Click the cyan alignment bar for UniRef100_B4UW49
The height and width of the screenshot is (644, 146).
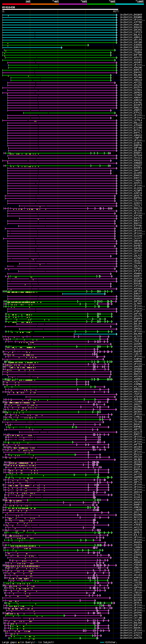pyautogui.click(x=60, y=15)
